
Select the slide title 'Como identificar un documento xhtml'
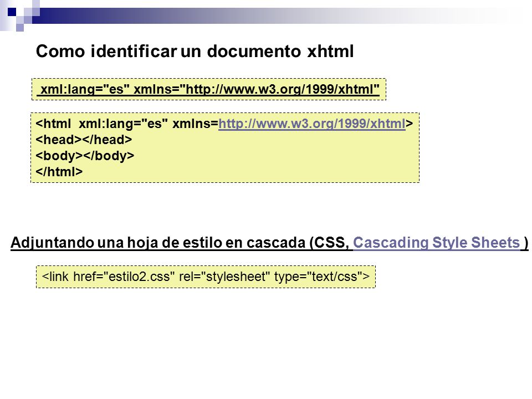(195, 51)
